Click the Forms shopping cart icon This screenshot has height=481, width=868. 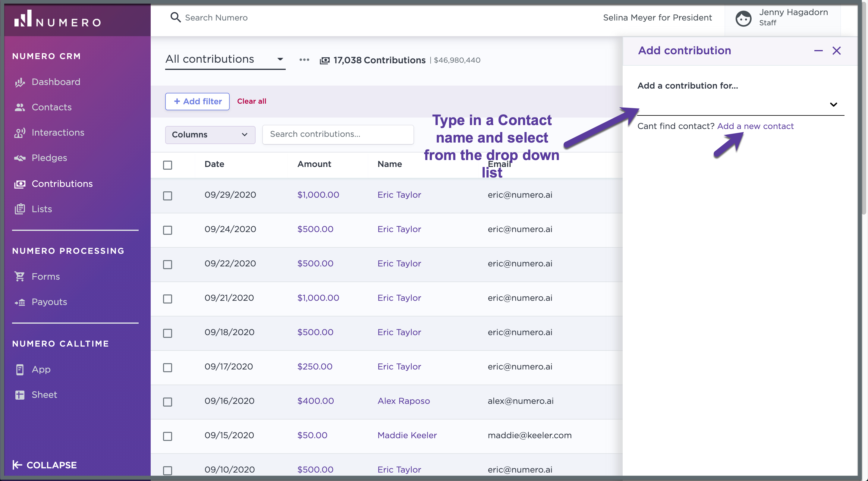(x=20, y=277)
